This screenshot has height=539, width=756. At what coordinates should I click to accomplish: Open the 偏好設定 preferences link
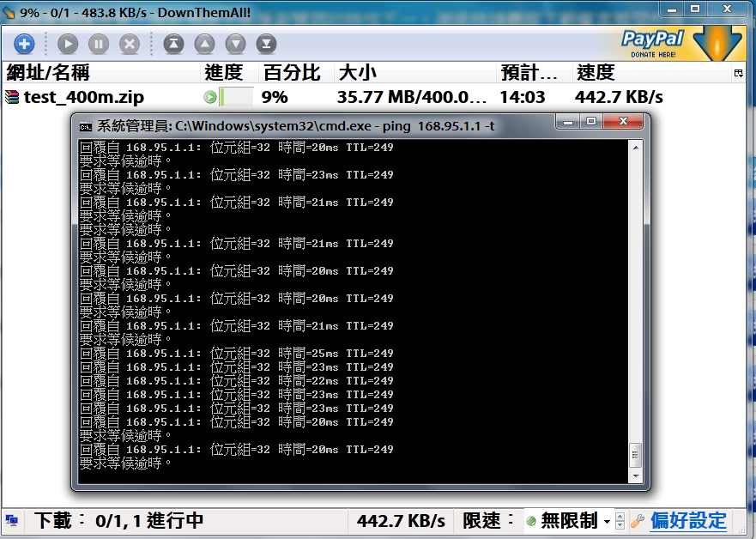(688, 521)
